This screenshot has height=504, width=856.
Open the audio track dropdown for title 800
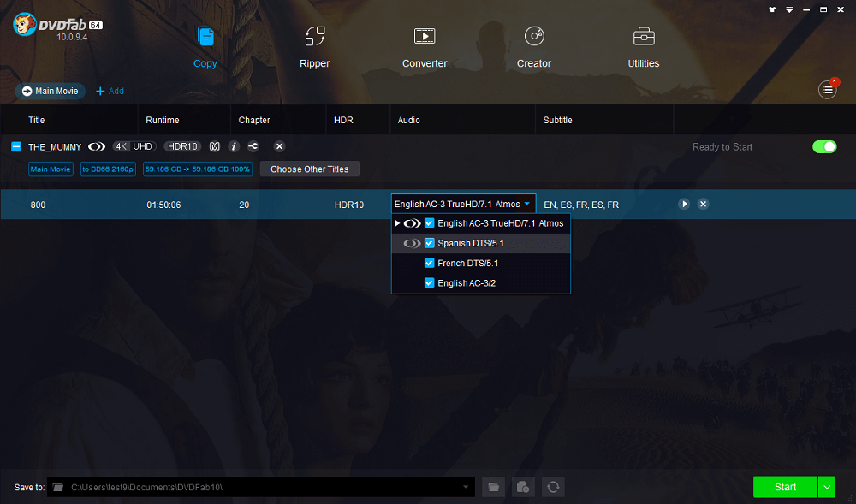click(463, 204)
